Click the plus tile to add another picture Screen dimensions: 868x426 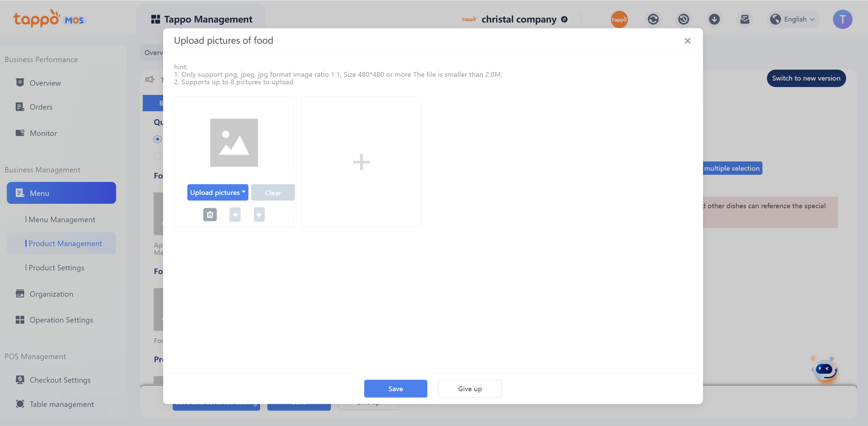361,162
